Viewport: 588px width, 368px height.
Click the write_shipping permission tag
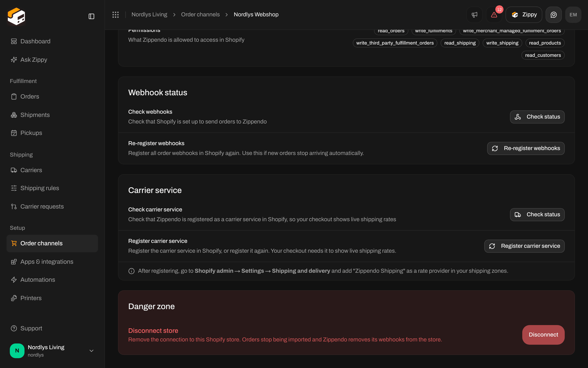click(x=502, y=43)
